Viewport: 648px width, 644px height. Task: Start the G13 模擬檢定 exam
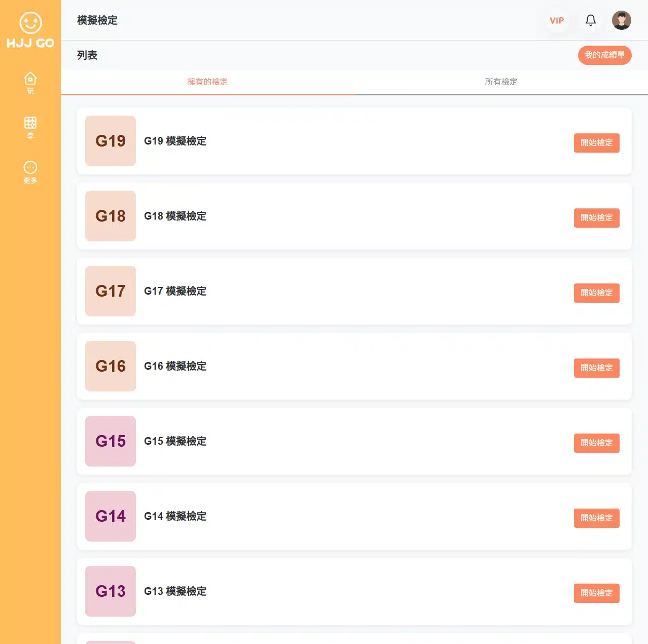597,593
